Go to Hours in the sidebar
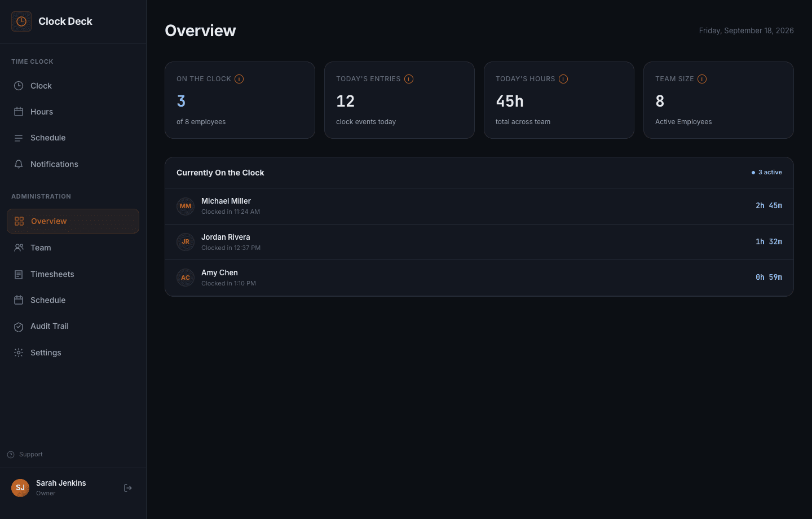This screenshot has width=812, height=519. (x=73, y=112)
